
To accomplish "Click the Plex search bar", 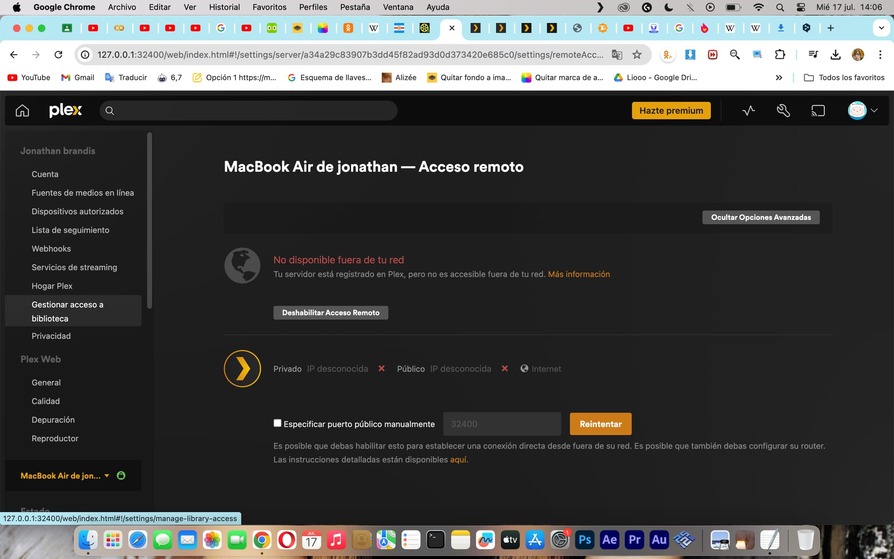I will coord(249,111).
